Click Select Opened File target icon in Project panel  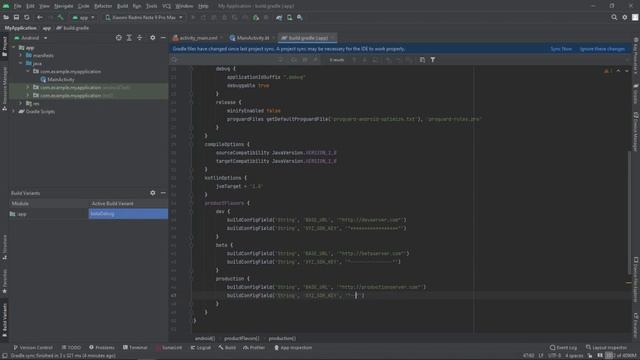118,38
